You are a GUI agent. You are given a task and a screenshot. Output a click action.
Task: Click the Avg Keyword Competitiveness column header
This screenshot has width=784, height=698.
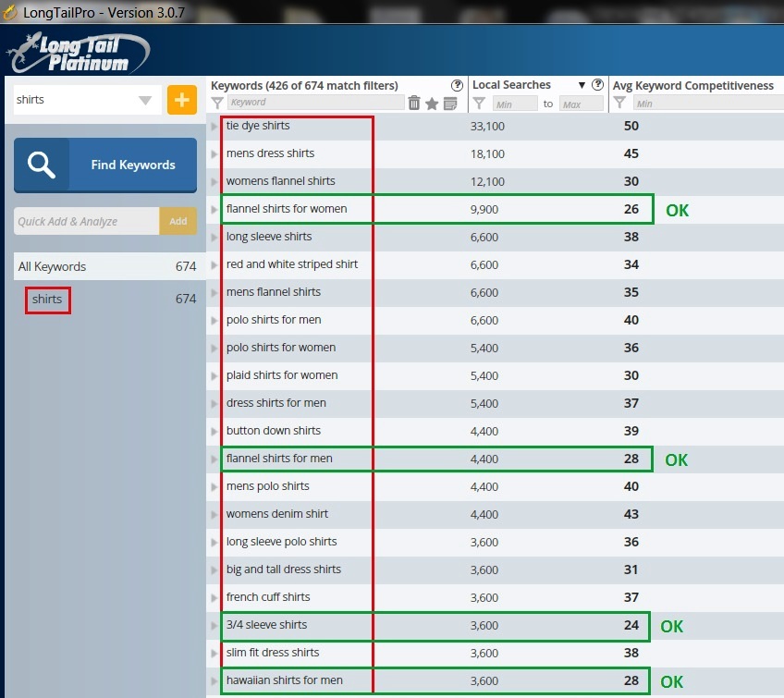(x=693, y=85)
